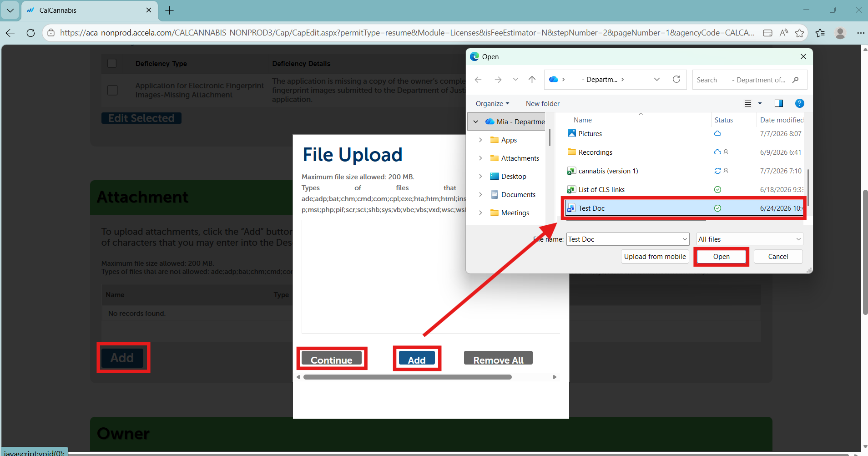Change the view layout icon in Open dialog
The height and width of the screenshot is (456, 868).
pos(748,103)
